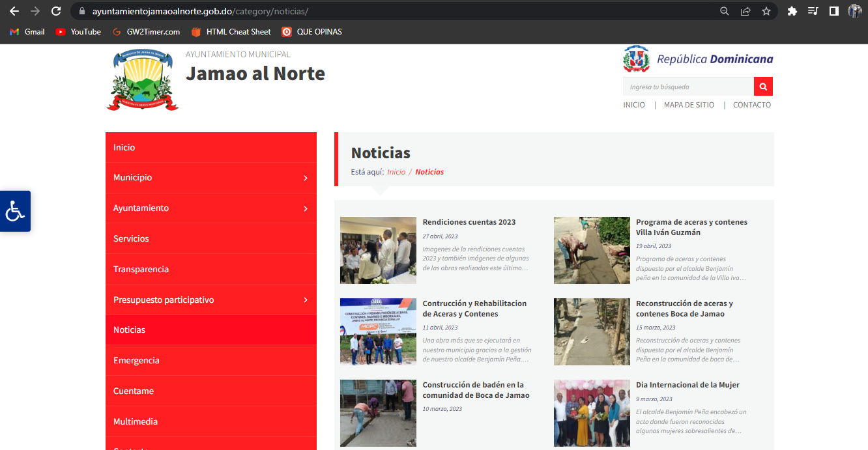Open the accessibility wheelchair widget
868x450 pixels.
point(15,211)
